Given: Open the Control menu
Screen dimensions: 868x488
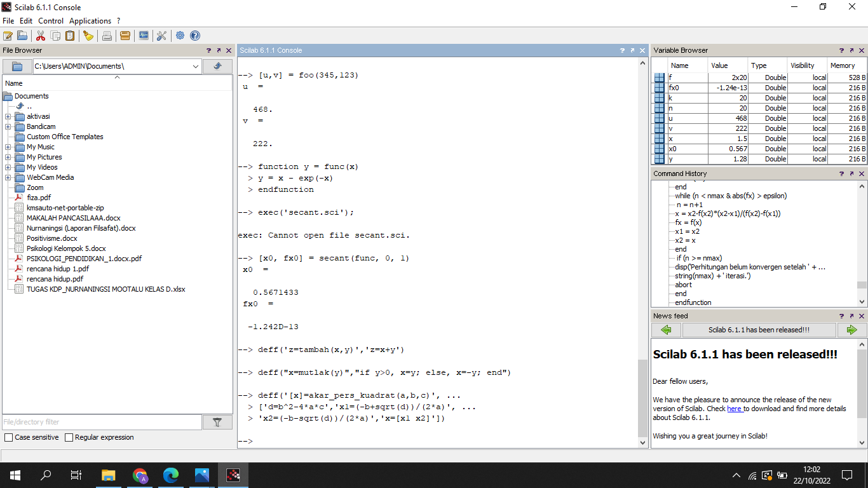Looking at the screenshot, I should point(51,21).
